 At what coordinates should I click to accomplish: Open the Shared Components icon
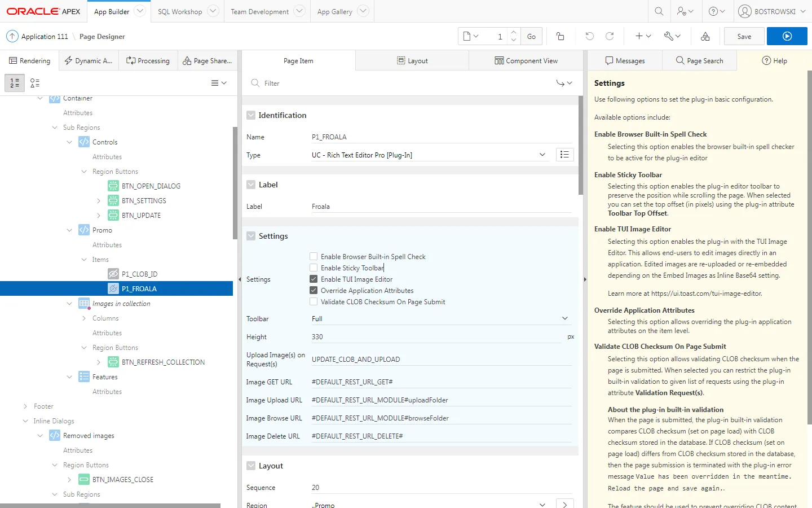point(705,36)
